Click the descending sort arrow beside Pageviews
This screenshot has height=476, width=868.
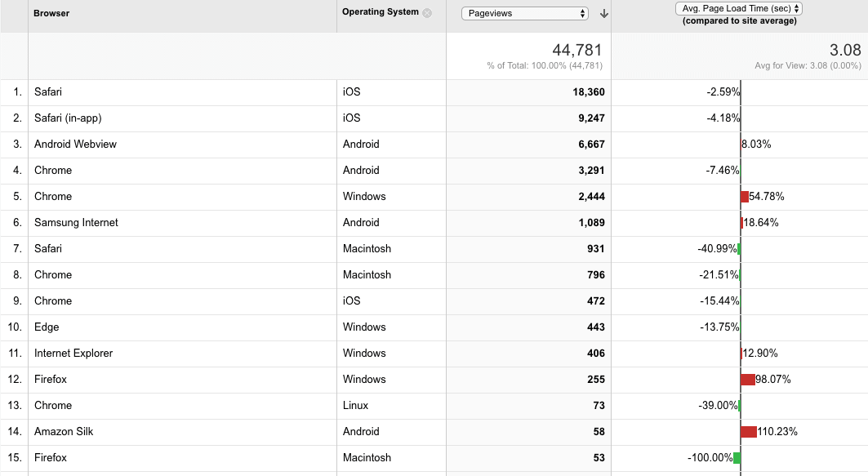tap(604, 14)
